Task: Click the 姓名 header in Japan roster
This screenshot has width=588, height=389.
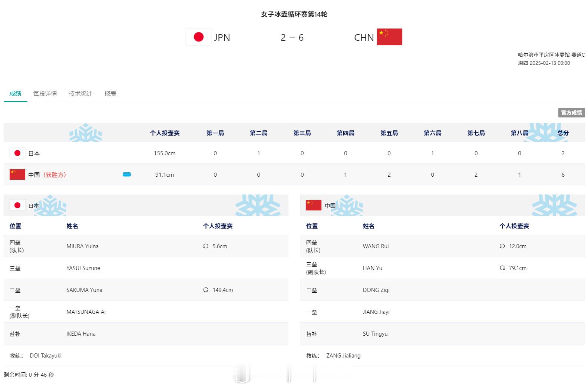Action: point(72,226)
